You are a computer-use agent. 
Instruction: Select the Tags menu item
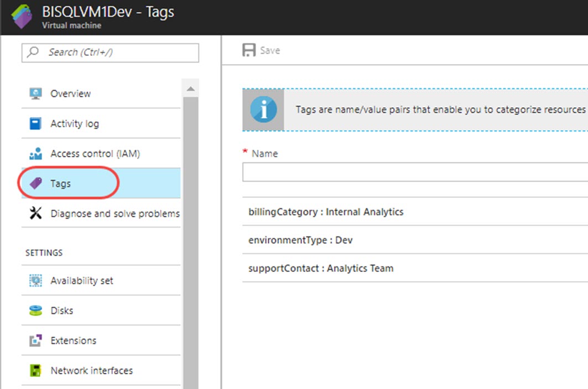[101, 183]
